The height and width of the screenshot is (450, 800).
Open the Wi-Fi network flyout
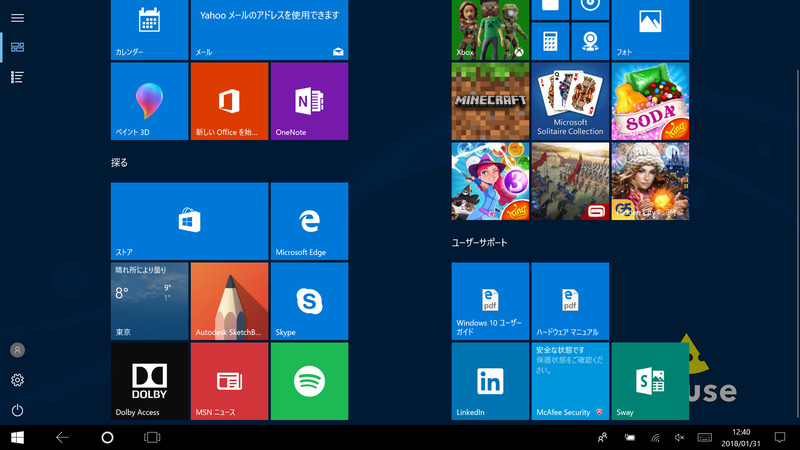655,438
